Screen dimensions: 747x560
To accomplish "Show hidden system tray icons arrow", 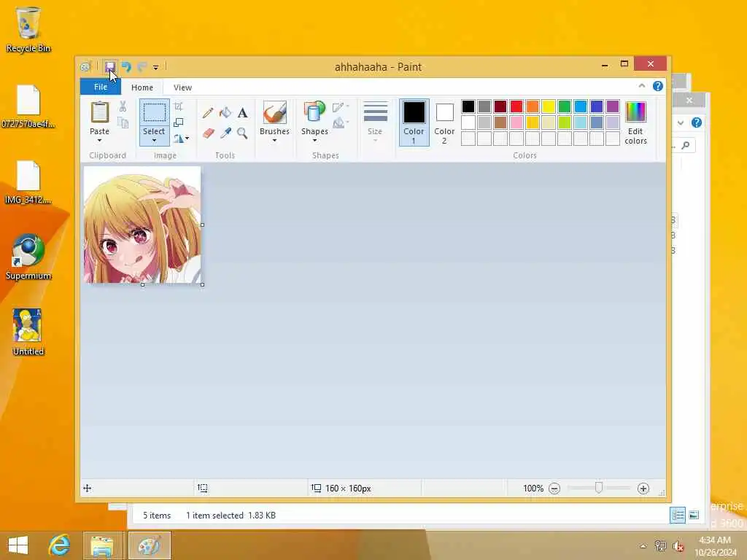I will (643, 546).
